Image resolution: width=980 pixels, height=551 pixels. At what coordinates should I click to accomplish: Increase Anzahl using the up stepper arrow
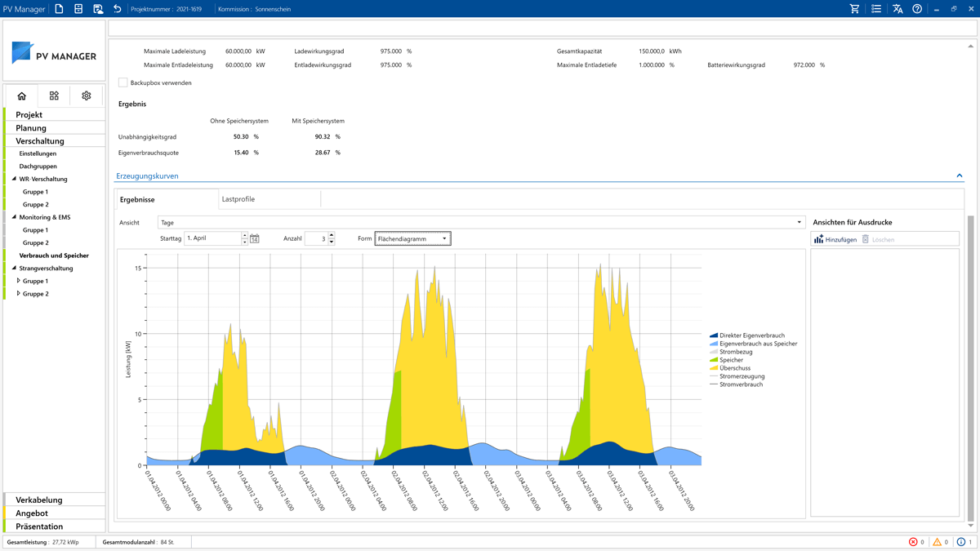pyautogui.click(x=330, y=235)
